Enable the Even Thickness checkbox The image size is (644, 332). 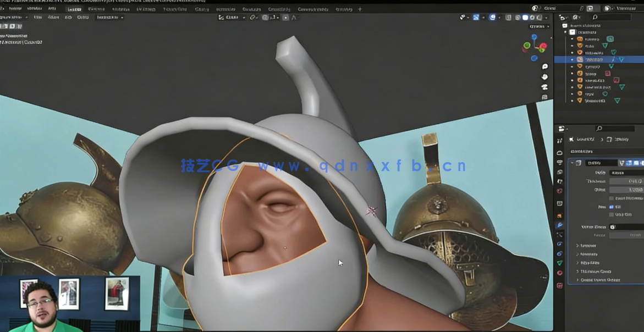(611, 198)
